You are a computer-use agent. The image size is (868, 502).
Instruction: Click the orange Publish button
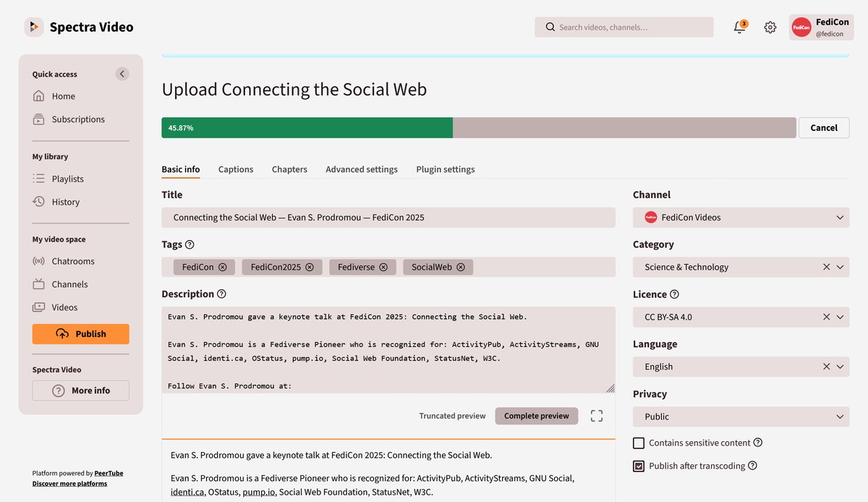pyautogui.click(x=81, y=333)
